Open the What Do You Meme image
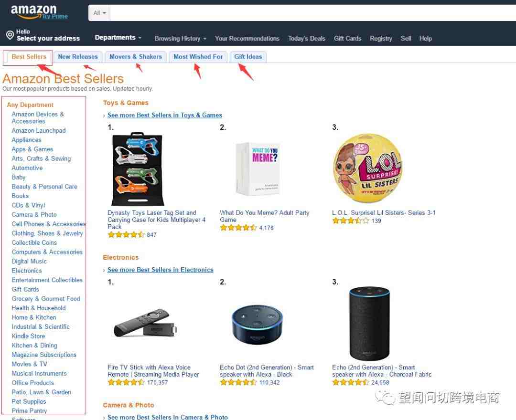The image size is (516, 420). click(x=258, y=169)
